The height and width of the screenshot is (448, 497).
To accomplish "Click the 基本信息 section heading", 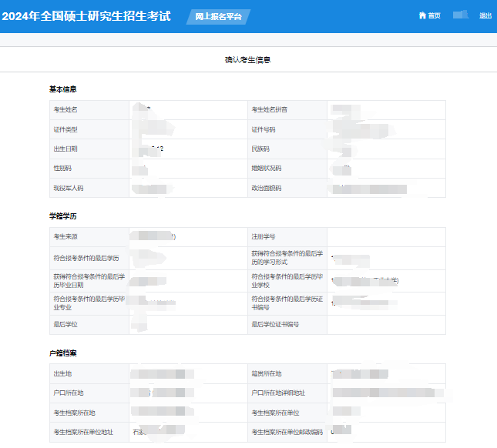I will click(62, 89).
